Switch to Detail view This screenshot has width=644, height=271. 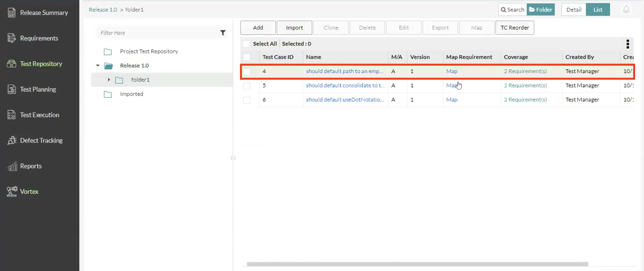tap(574, 9)
